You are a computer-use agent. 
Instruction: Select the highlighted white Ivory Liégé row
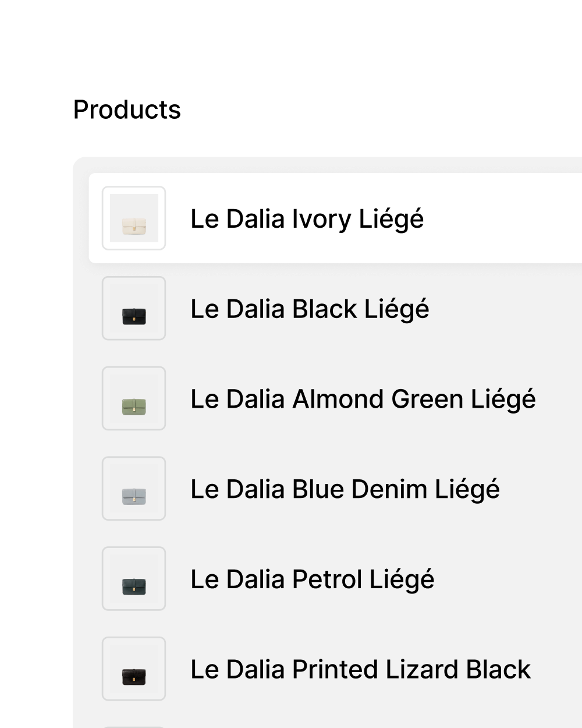point(501,218)
